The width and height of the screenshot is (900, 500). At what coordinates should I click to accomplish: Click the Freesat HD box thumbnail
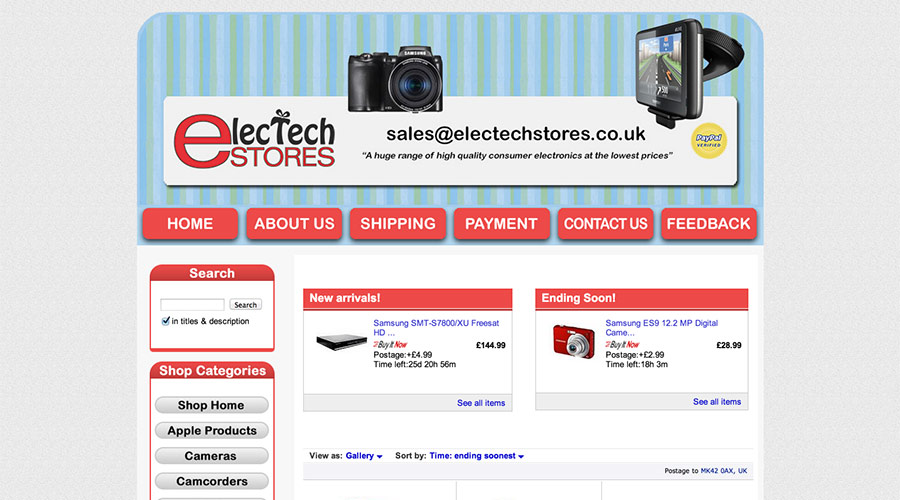coord(341,342)
